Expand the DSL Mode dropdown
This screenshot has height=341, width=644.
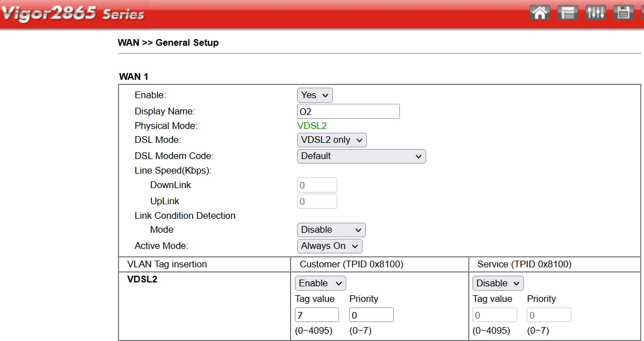pyautogui.click(x=332, y=140)
